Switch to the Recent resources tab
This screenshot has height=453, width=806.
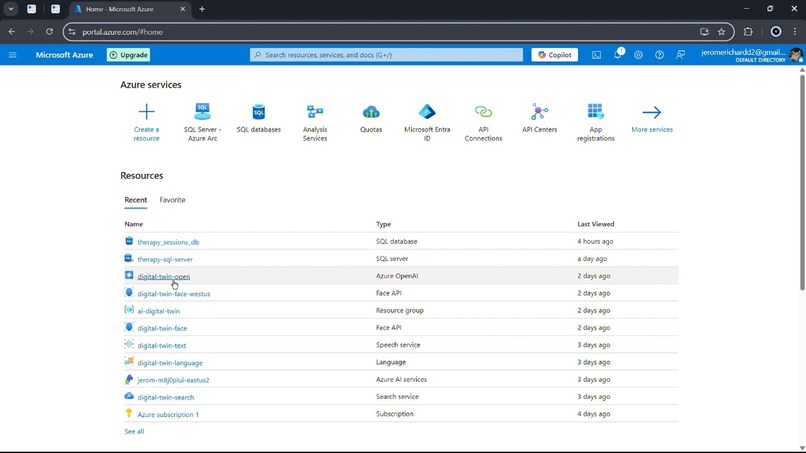click(136, 200)
